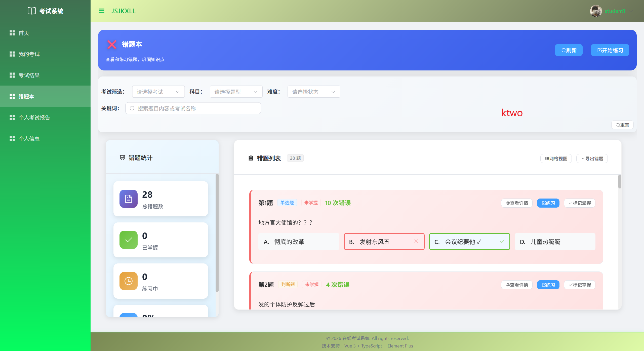Open 个人考试报告 sidebar menu item
The height and width of the screenshot is (351, 644).
[34, 118]
